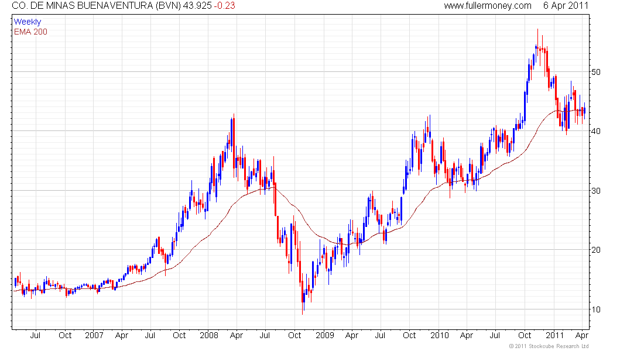Screen dimensions: 644x351
Task: Click the final 'Apr' label after 2011
Action: 582,335
